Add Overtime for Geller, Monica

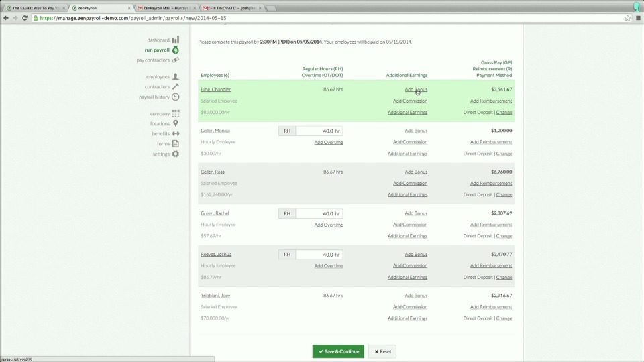[329, 142]
